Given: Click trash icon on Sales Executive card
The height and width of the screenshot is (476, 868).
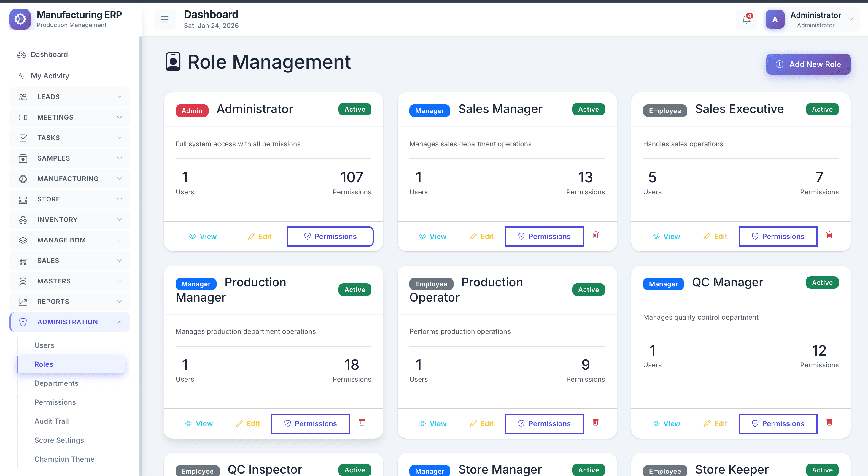Looking at the screenshot, I should 829,235.
